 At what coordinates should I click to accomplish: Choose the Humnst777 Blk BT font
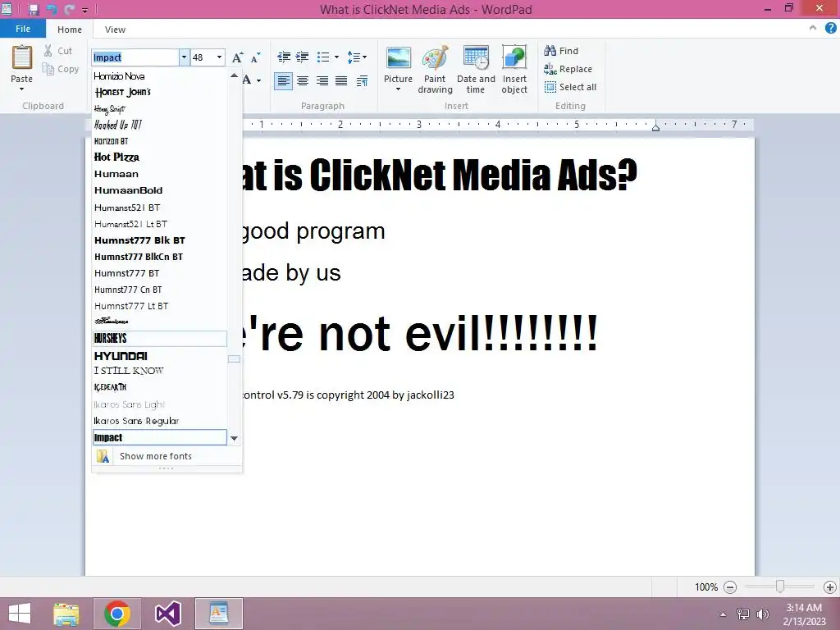click(x=160, y=240)
